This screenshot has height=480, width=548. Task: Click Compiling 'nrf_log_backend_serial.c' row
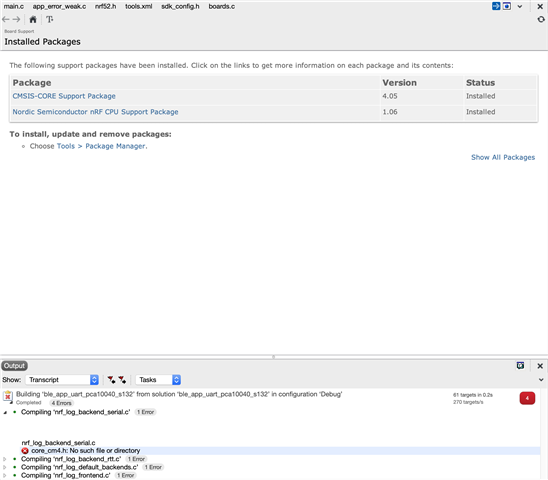(75, 412)
